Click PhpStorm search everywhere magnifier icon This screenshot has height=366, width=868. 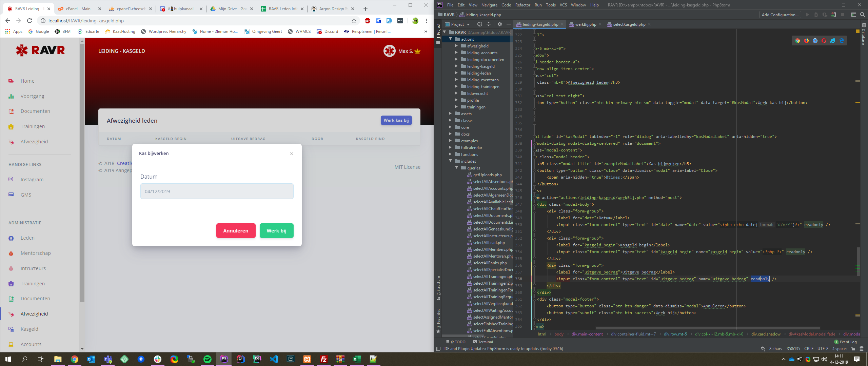863,15
